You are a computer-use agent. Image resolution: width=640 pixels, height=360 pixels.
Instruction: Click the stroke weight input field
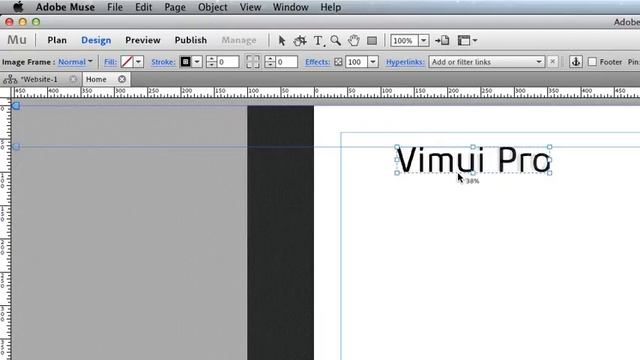click(x=228, y=62)
